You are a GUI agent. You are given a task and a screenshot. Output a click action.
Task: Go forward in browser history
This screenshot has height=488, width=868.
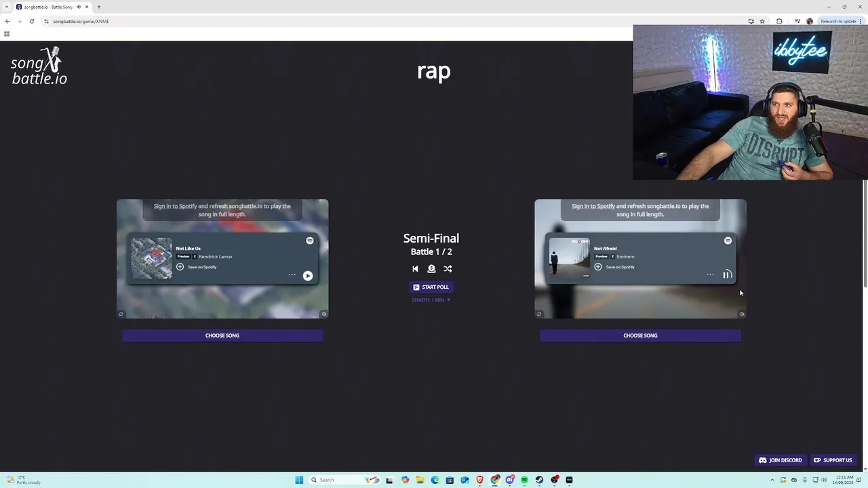[x=19, y=21]
